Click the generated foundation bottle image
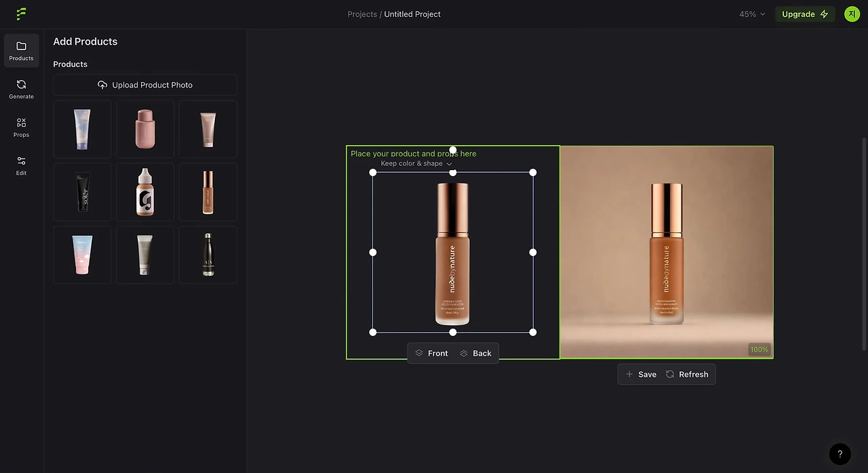 pyautogui.click(x=667, y=252)
